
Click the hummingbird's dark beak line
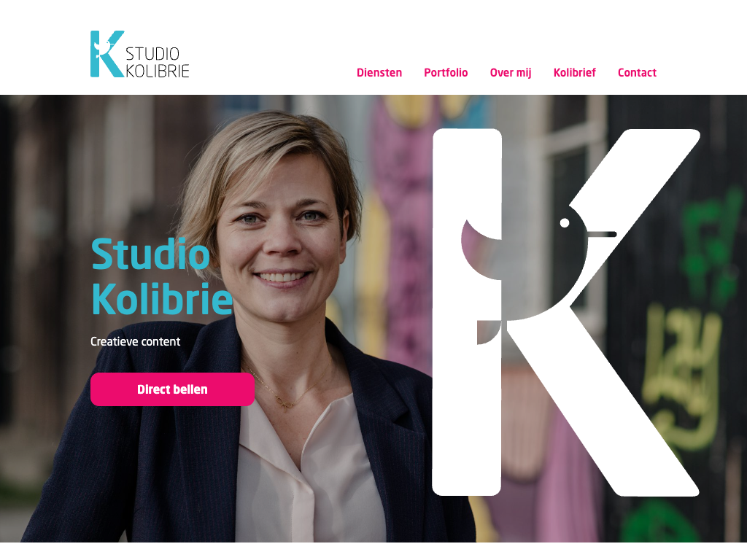point(602,234)
